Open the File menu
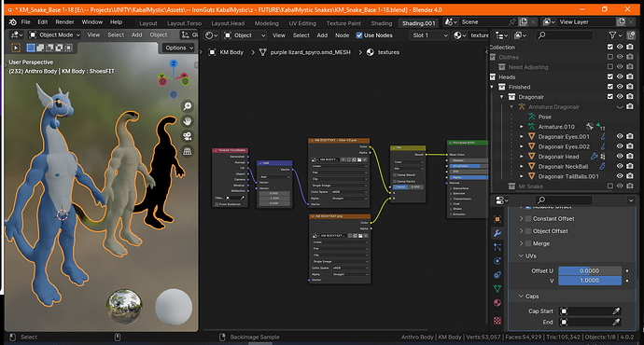The width and height of the screenshot is (644, 345). 26,22
